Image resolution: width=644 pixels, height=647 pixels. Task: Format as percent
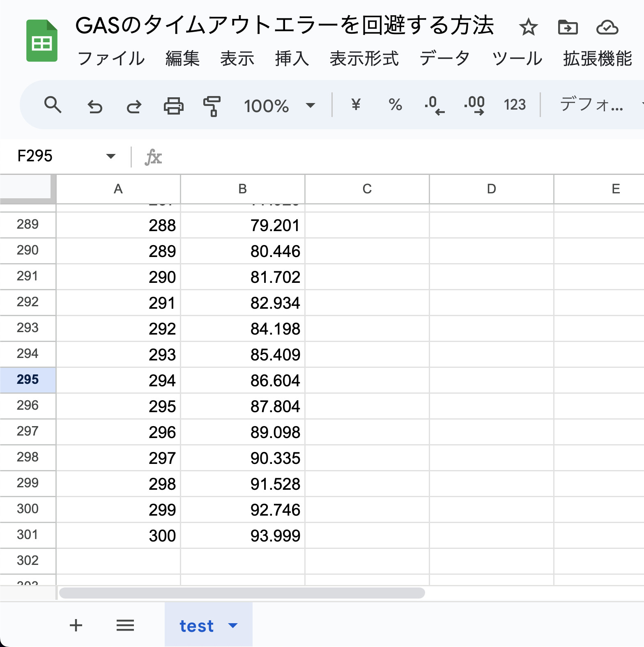395,105
